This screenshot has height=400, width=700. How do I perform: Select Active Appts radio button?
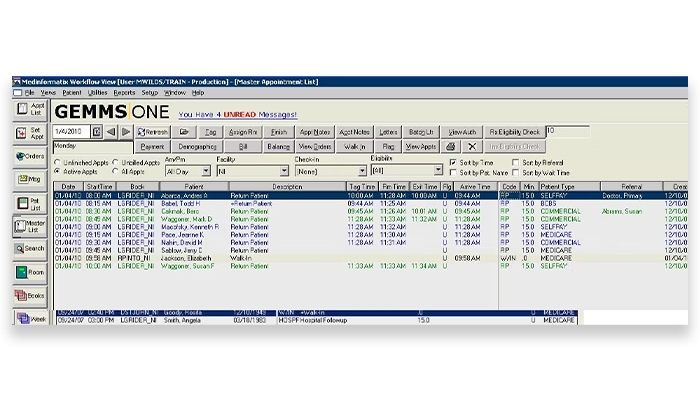coord(57,171)
